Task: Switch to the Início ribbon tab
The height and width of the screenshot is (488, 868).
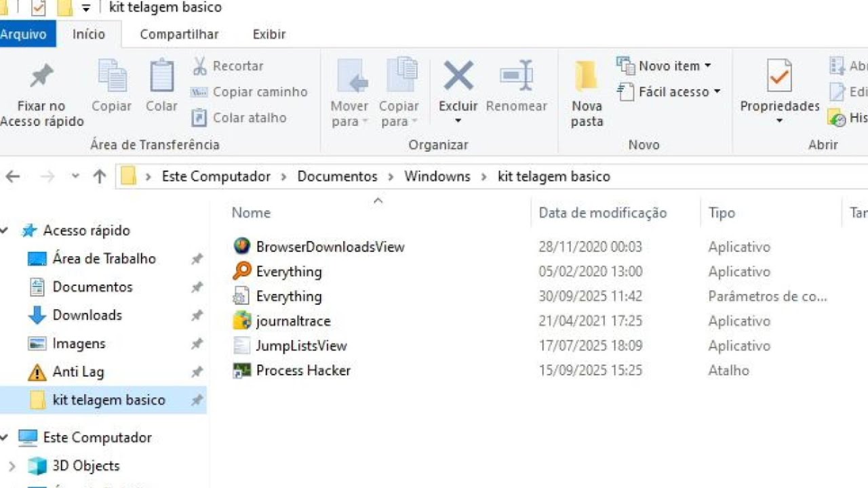Action: 89,34
